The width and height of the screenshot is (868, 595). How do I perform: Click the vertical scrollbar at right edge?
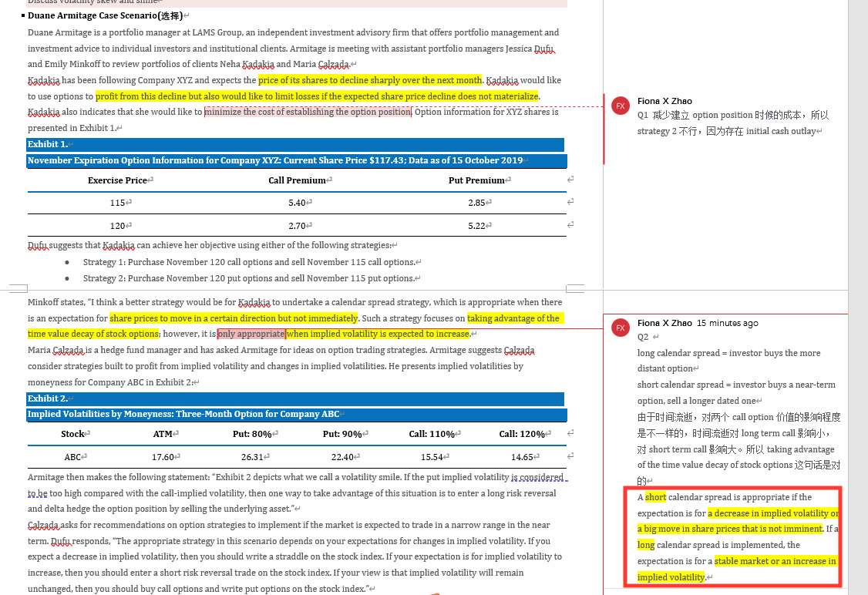pyautogui.click(x=857, y=297)
